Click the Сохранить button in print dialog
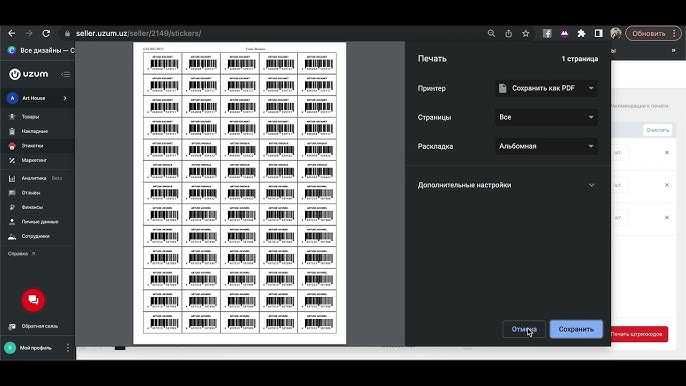Viewport: 686px width, 386px height. pyautogui.click(x=576, y=329)
